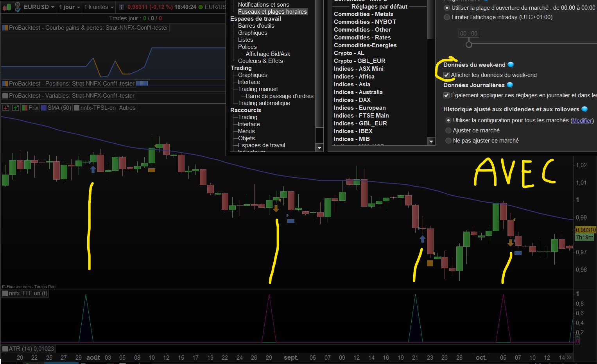Open the Autres indicators menu
This screenshot has width=597, height=364.
pyautogui.click(x=127, y=108)
